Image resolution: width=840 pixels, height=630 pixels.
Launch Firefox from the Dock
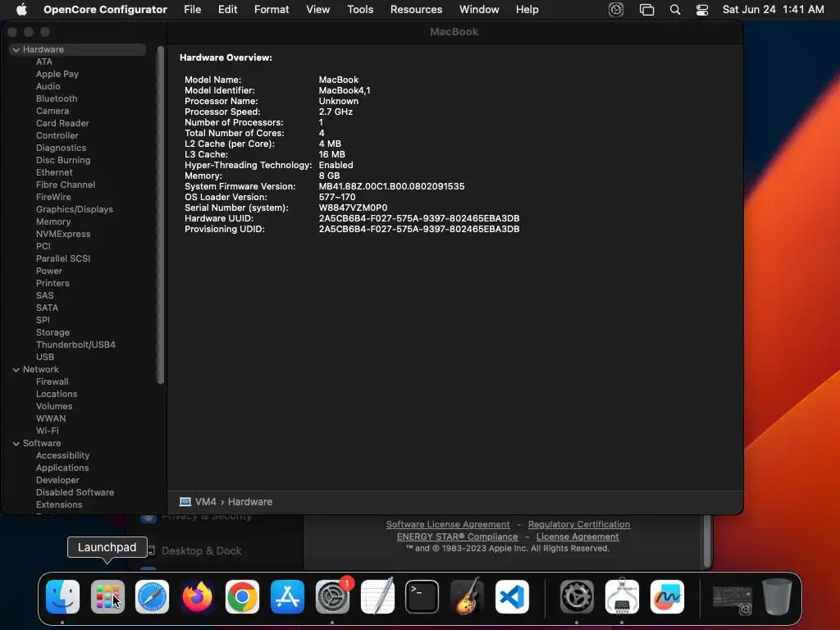197,596
